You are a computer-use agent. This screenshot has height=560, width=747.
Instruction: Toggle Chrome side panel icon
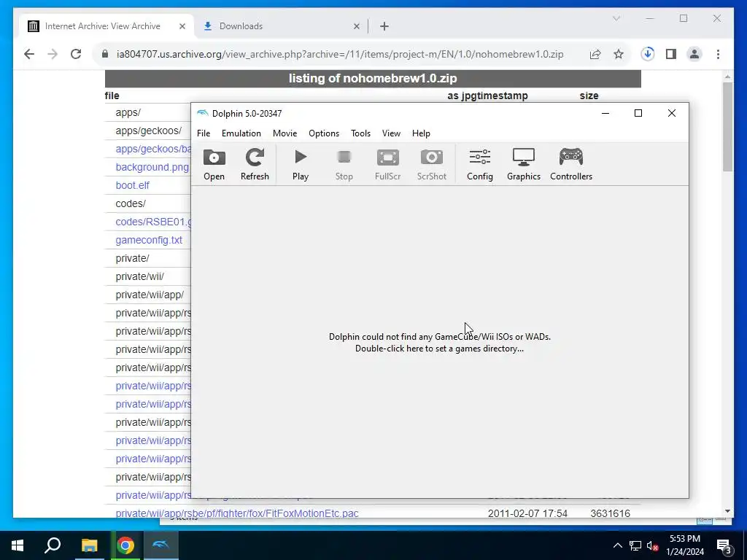[x=671, y=54]
